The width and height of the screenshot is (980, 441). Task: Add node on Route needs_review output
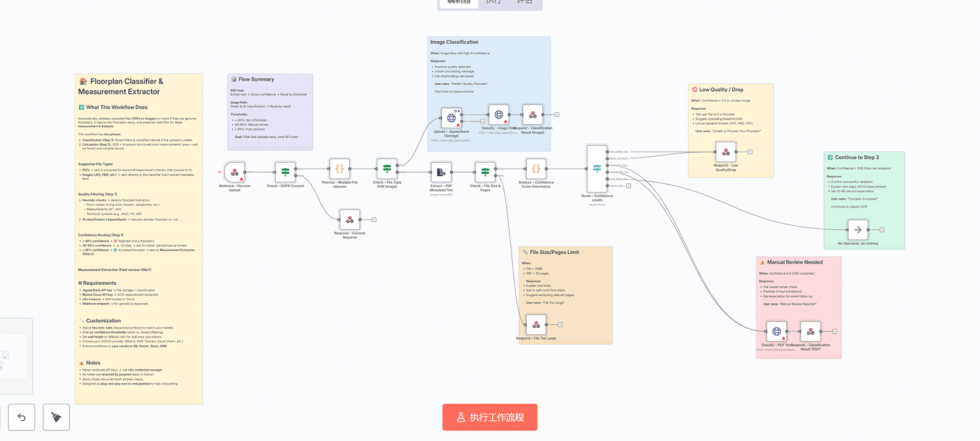pos(628,186)
